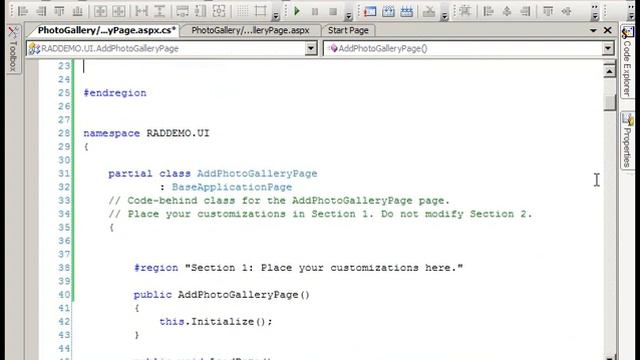Open the Code Explorer side panel

[627, 61]
